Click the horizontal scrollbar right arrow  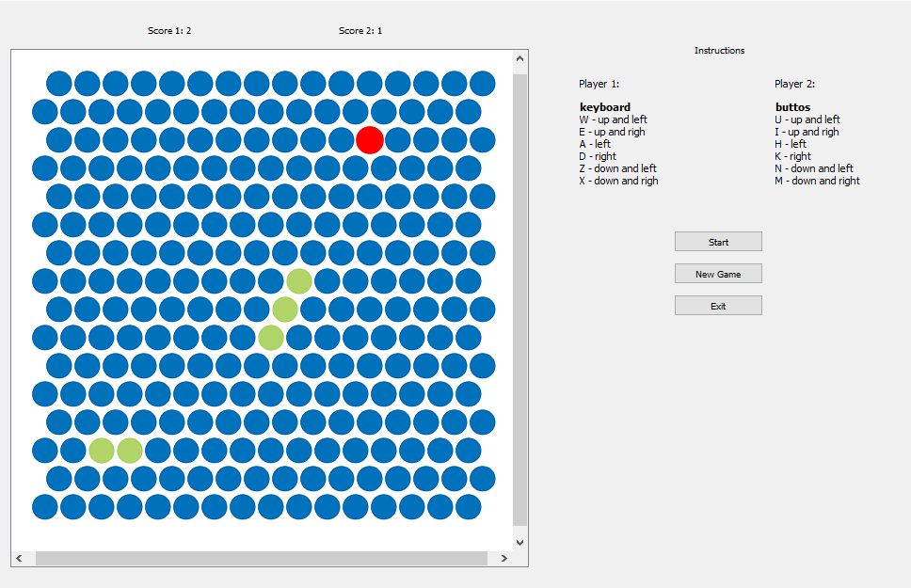pyautogui.click(x=503, y=556)
